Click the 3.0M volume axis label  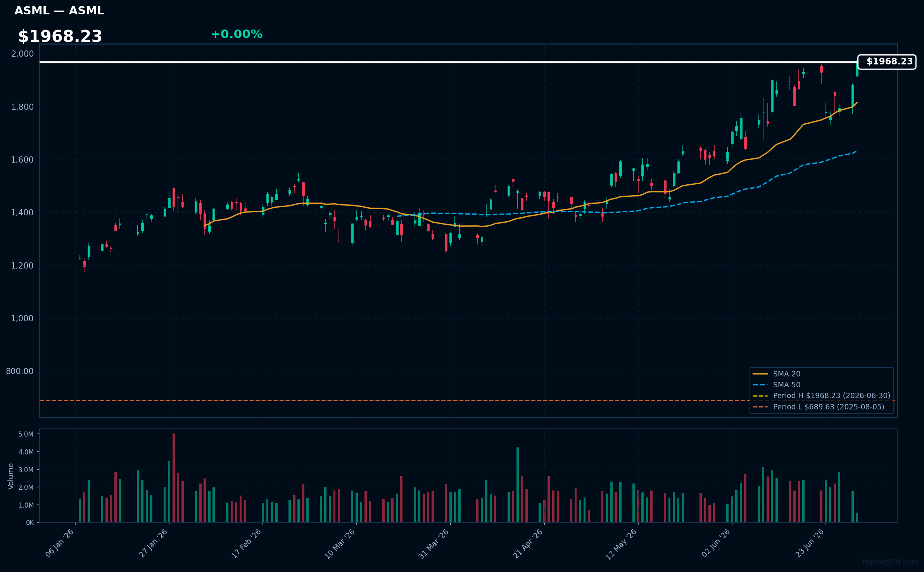[26, 470]
